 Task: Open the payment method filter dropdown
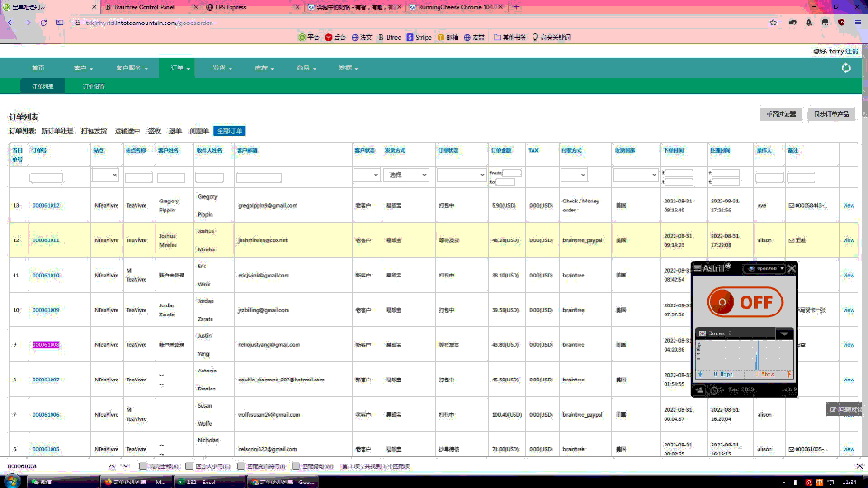click(573, 174)
